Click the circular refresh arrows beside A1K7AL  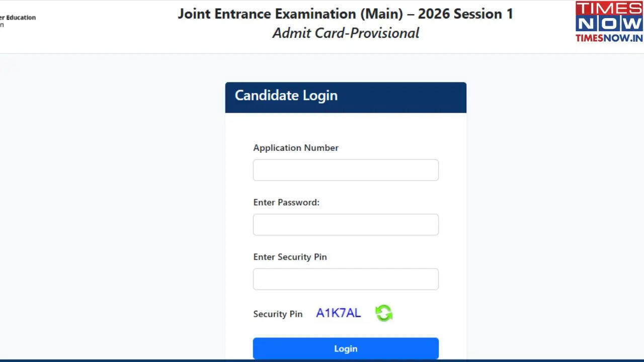click(383, 313)
